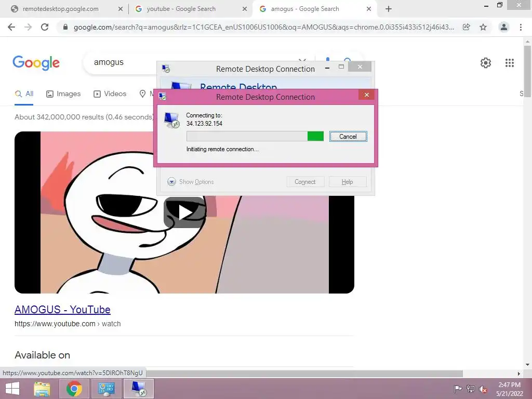532x399 pixels.
Task: Click the connecting dialog title bar icon
Action: tap(163, 97)
